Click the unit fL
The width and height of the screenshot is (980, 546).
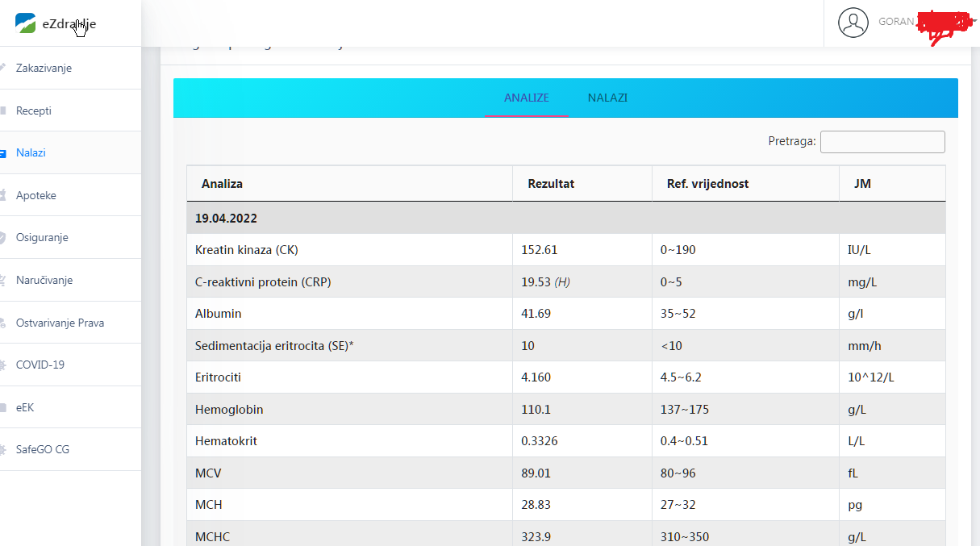[x=853, y=473]
